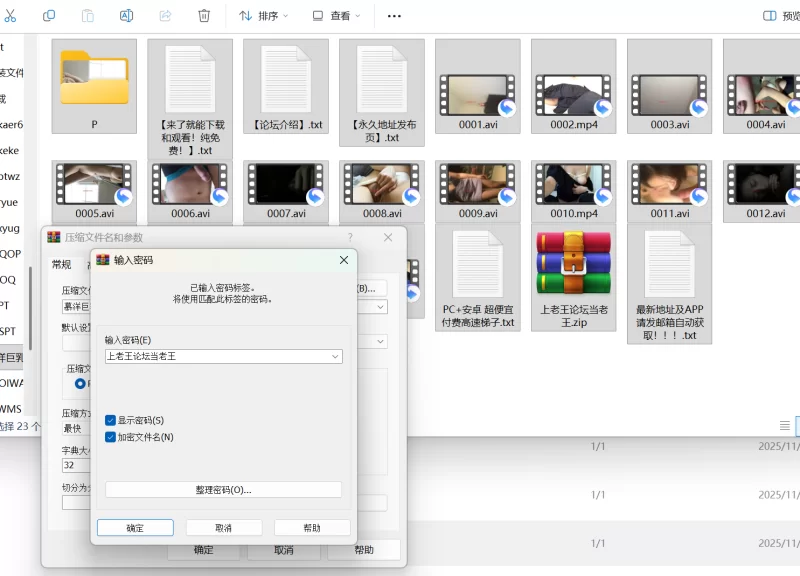The width and height of the screenshot is (800, 576).
Task: Click the Copy icon in Explorer toolbar
Action: [49, 16]
